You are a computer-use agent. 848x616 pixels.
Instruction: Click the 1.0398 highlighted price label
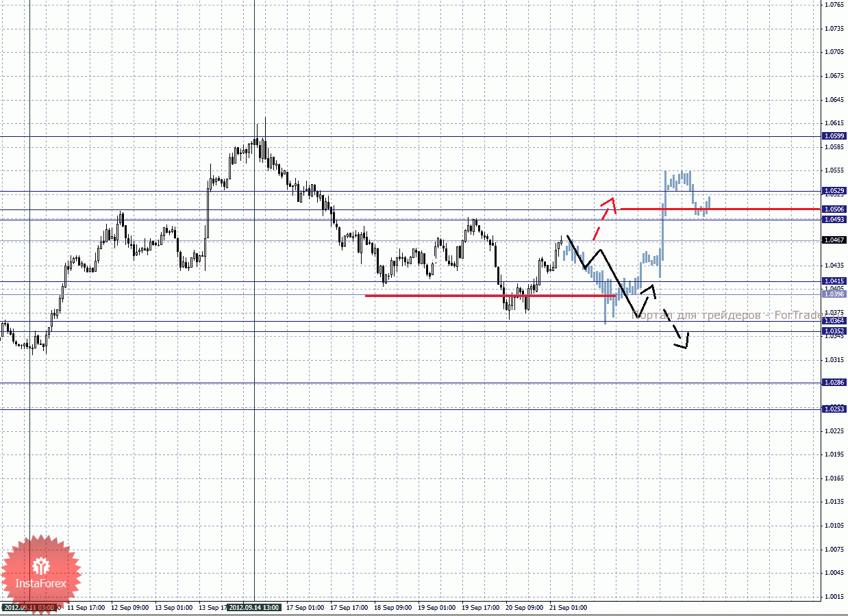tap(834, 294)
